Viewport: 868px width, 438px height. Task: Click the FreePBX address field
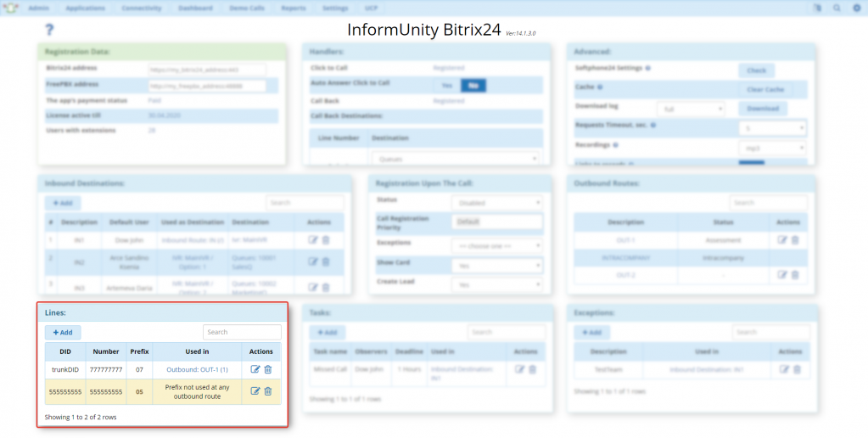coord(207,86)
